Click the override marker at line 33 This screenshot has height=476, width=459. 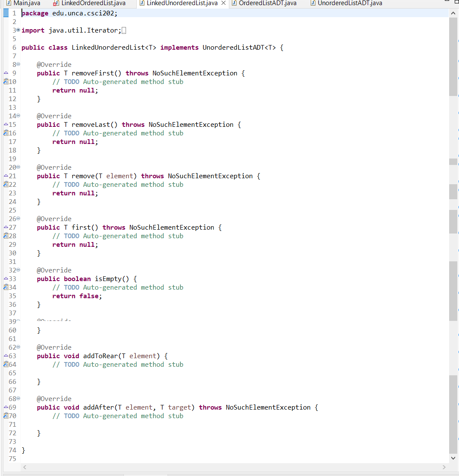pos(6,278)
